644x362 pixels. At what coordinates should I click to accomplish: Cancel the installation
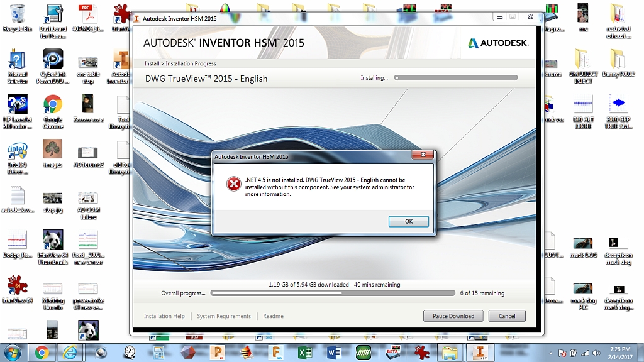click(507, 315)
